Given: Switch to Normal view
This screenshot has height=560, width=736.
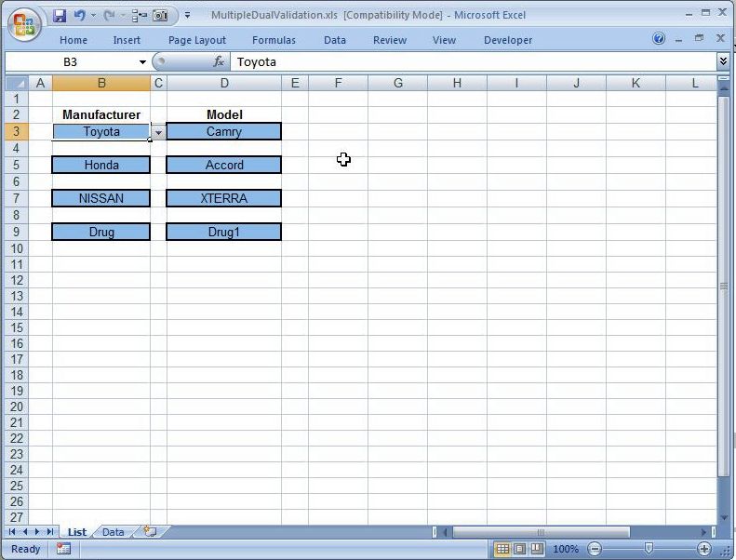Looking at the screenshot, I should pyautogui.click(x=502, y=549).
